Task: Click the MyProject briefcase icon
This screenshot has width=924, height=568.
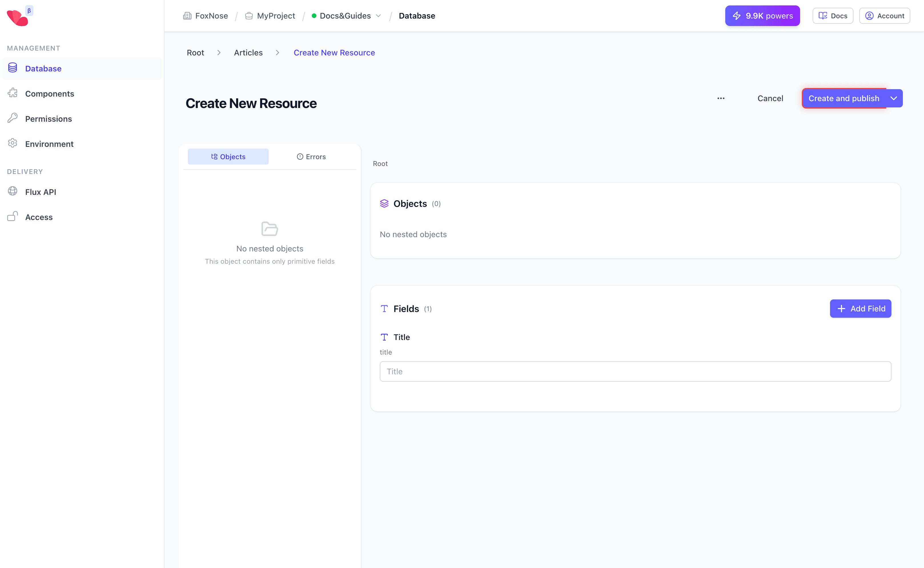Action: tap(248, 16)
